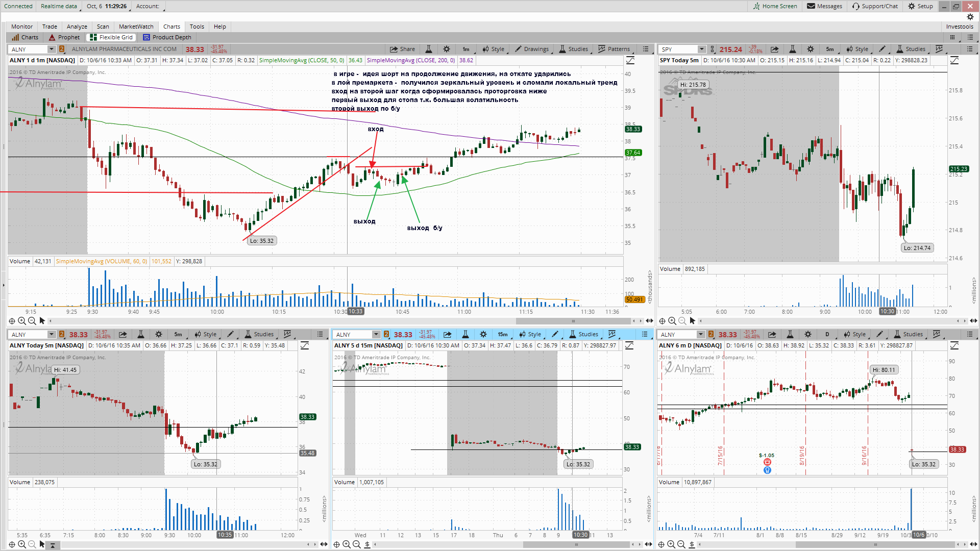Toggle the main chart's price axis scale icon
The image size is (980, 551).
[630, 60]
